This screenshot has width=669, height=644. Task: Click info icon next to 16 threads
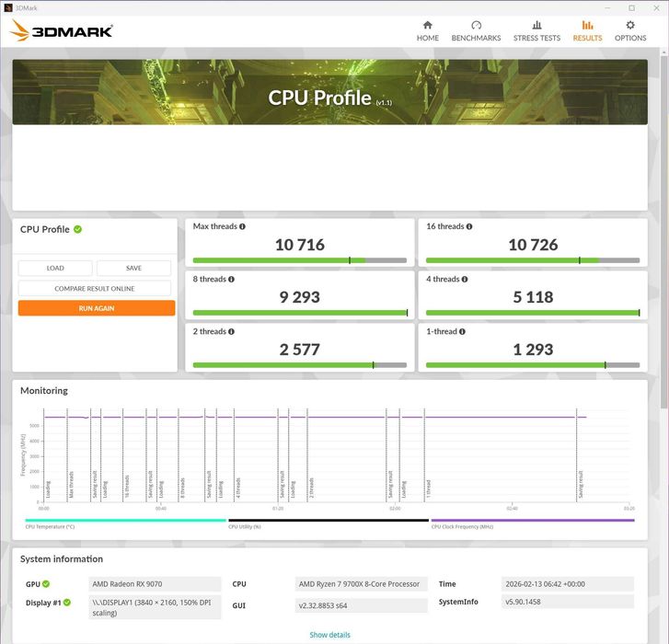[x=469, y=226]
